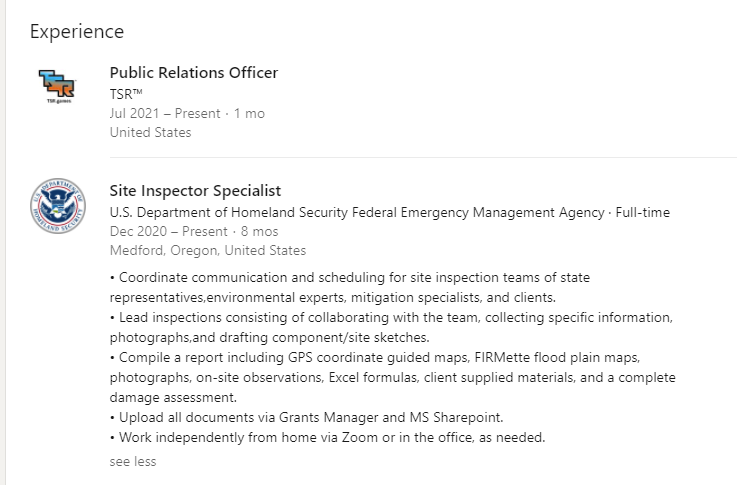This screenshot has height=485, width=737.
Task: Open the Public Relations Officer position title
Action: [x=194, y=73]
